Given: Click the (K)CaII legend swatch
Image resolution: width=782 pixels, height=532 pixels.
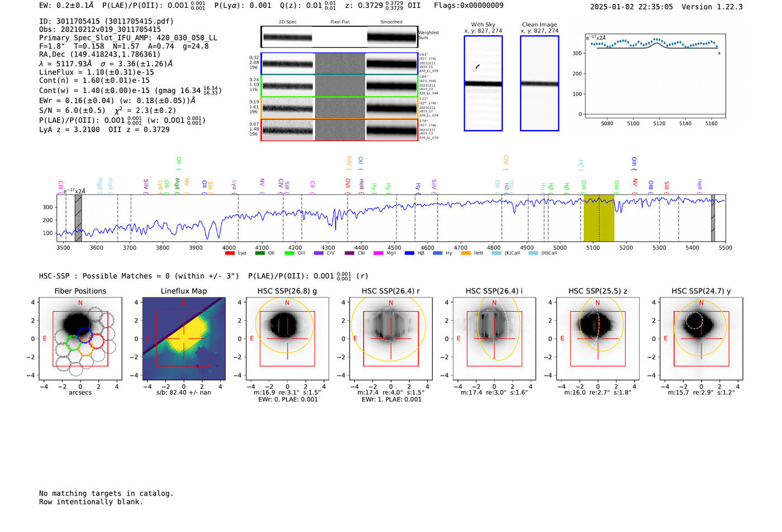Looking at the screenshot, I should pos(497,253).
